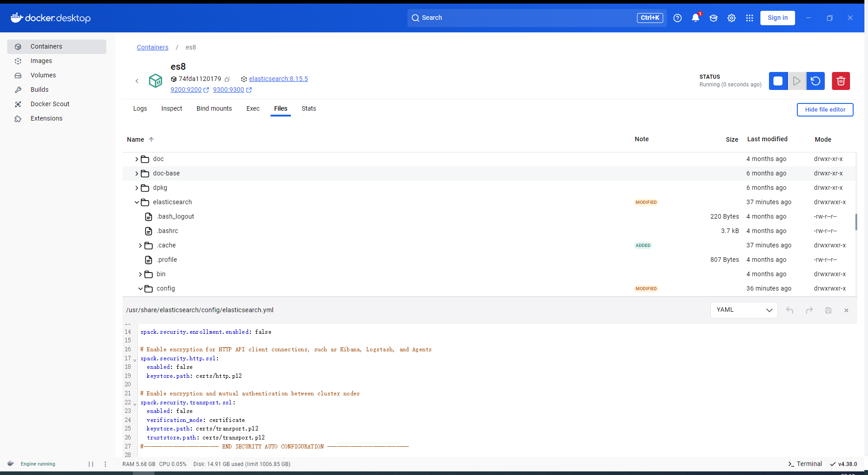The image size is (868, 475).
Task: Go back using the left chevron arrow
Action: [x=137, y=81]
